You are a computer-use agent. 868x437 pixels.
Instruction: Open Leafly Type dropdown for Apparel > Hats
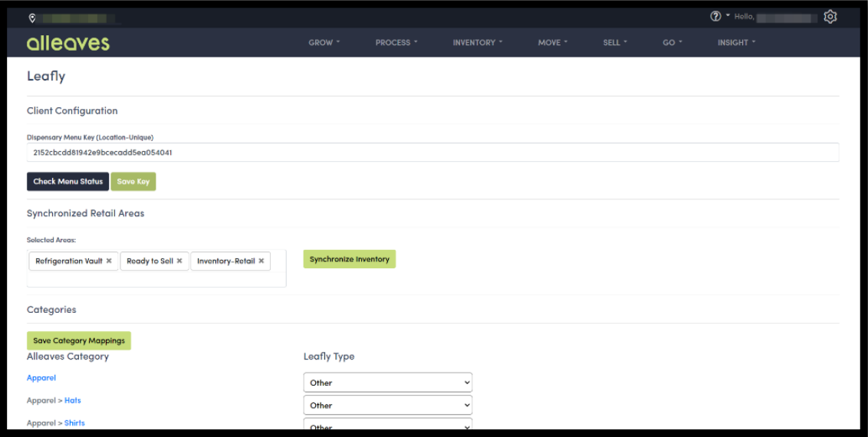(388, 405)
